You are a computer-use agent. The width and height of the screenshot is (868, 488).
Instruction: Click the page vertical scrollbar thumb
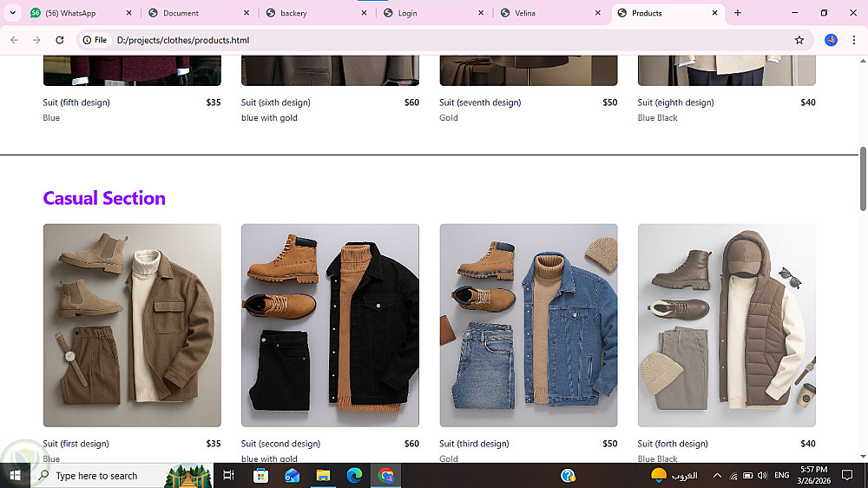coord(863,178)
